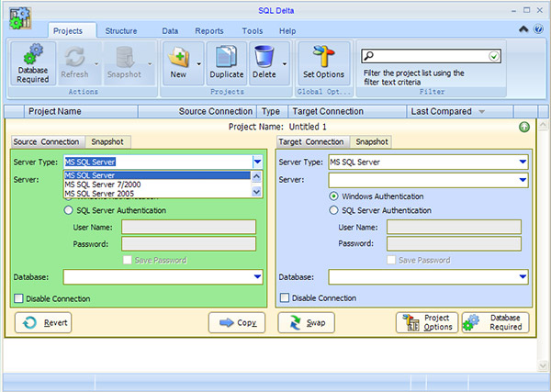551x392 pixels.
Task: Sort by Project Name column header
Action: pyautogui.click(x=81, y=111)
